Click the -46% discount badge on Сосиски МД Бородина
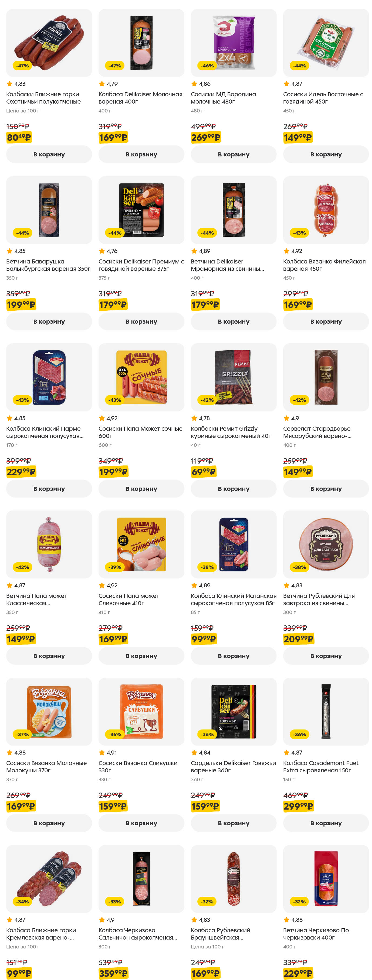 tap(207, 66)
